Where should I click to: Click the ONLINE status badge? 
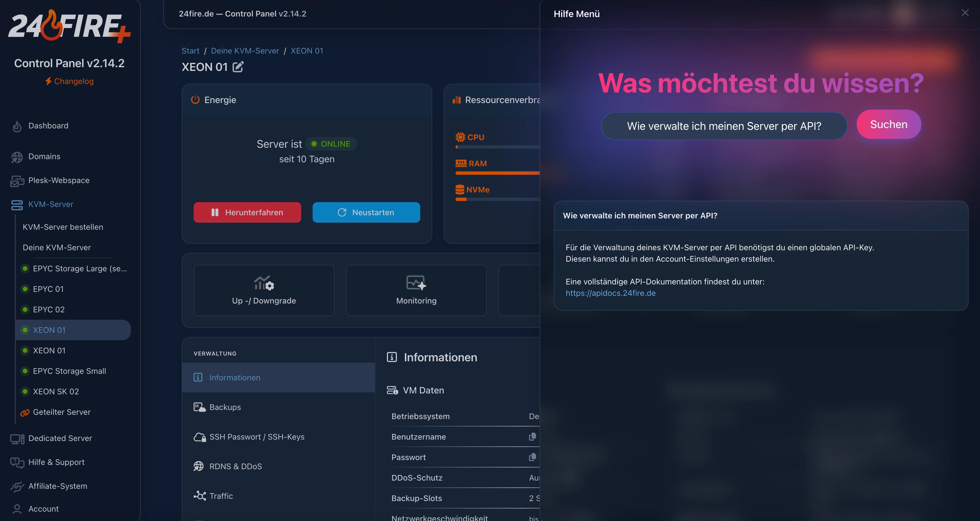[x=331, y=144]
